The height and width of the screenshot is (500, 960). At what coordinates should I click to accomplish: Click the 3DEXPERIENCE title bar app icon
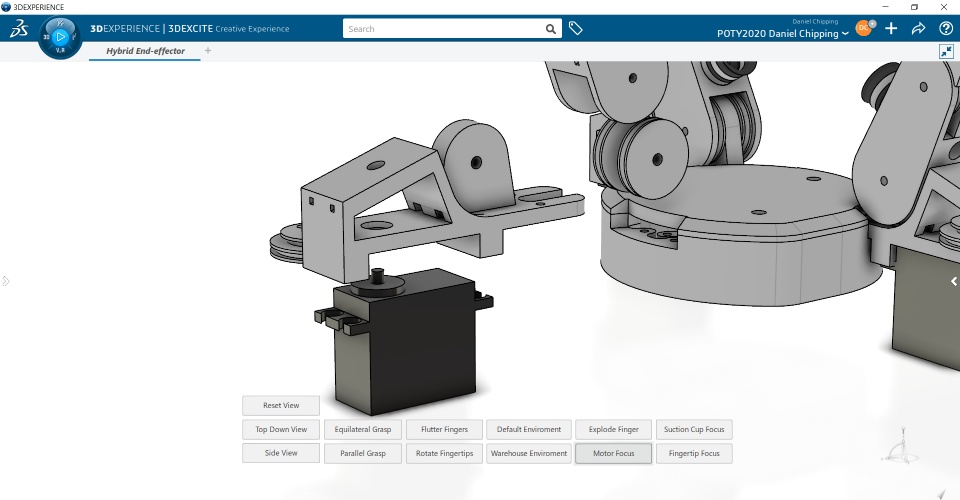click(6, 7)
